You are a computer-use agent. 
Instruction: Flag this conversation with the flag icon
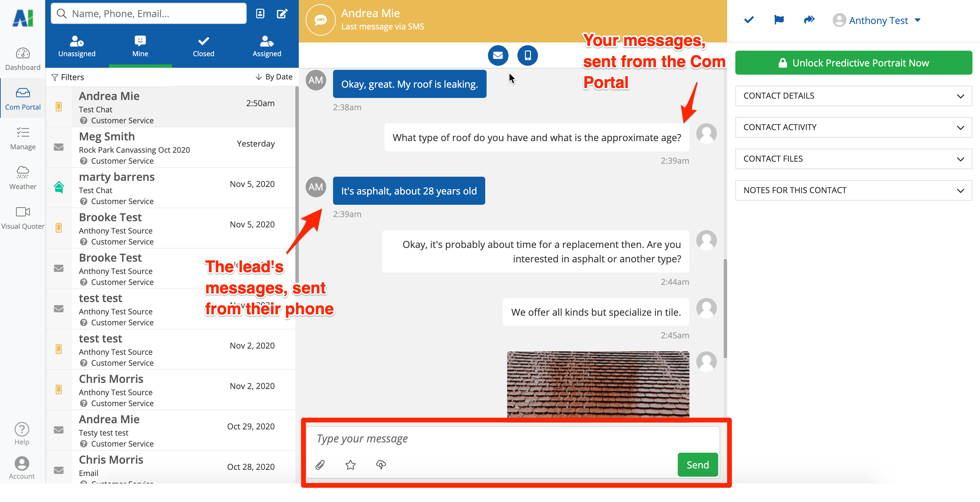point(779,20)
